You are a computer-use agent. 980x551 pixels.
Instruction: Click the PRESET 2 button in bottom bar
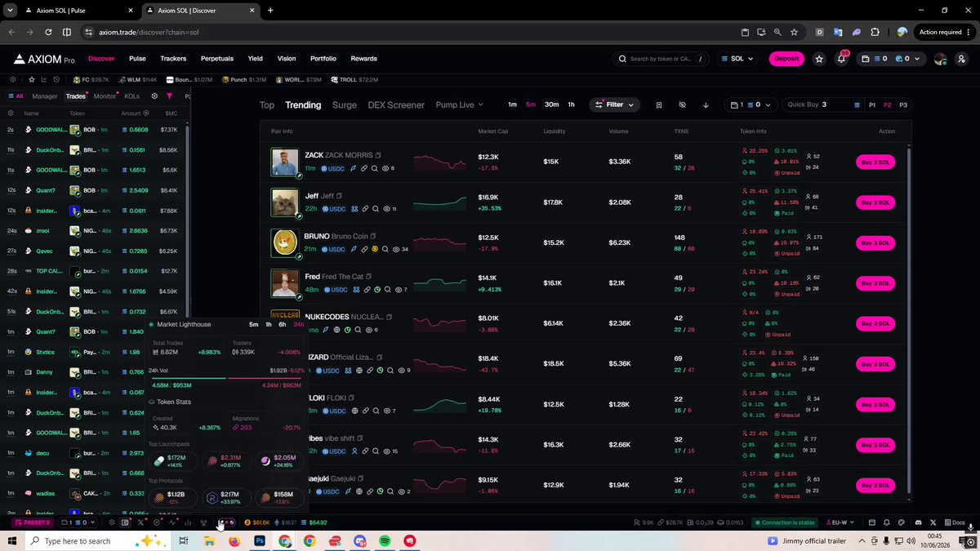33,522
